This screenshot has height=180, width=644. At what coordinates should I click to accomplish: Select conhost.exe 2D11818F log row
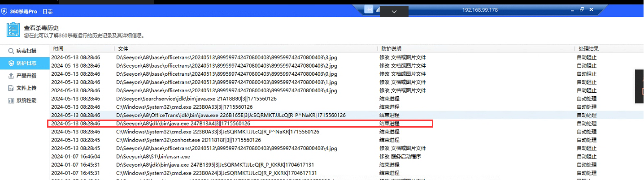click(x=347, y=140)
